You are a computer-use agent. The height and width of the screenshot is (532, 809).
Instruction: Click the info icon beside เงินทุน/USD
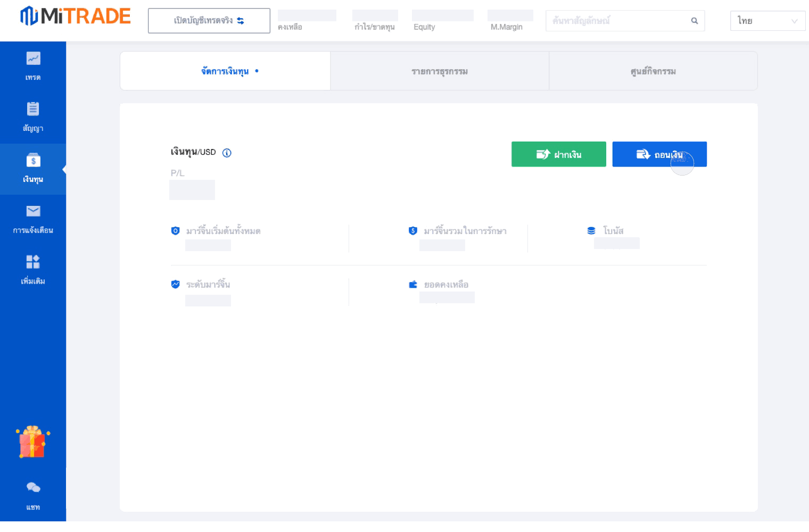[227, 153]
